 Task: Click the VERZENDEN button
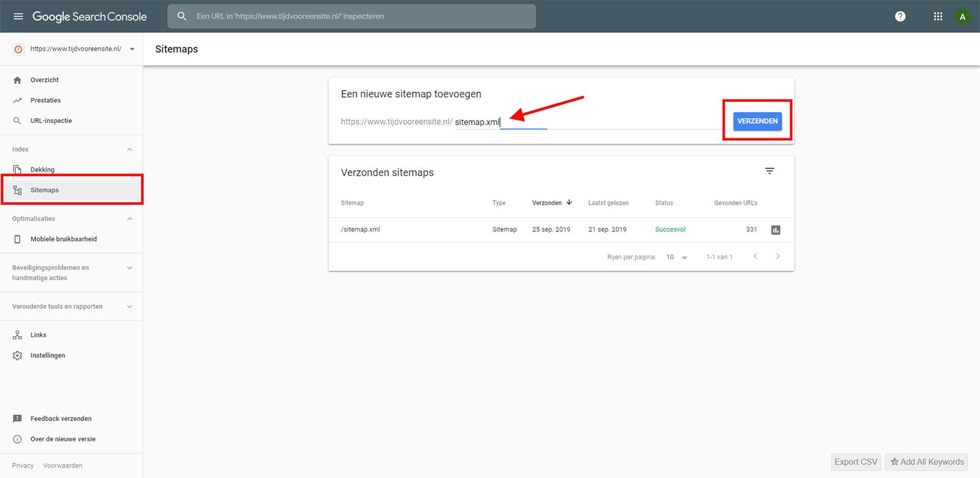pyautogui.click(x=758, y=121)
